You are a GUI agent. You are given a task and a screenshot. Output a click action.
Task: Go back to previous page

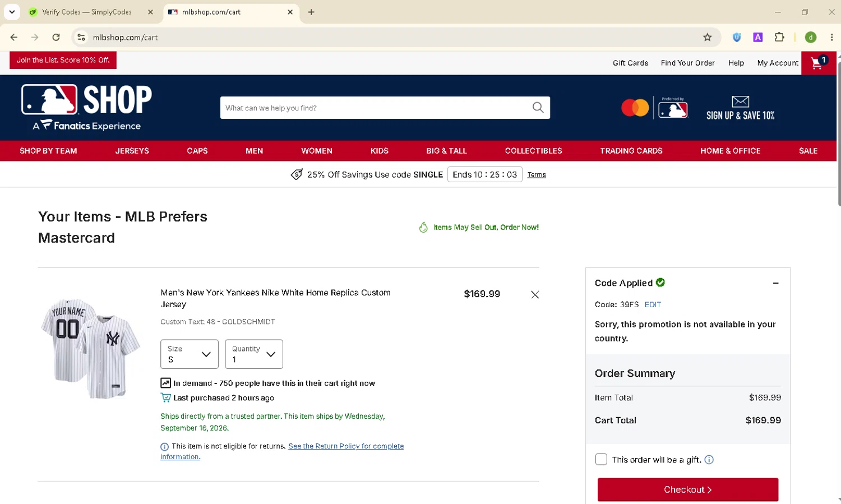tap(14, 38)
